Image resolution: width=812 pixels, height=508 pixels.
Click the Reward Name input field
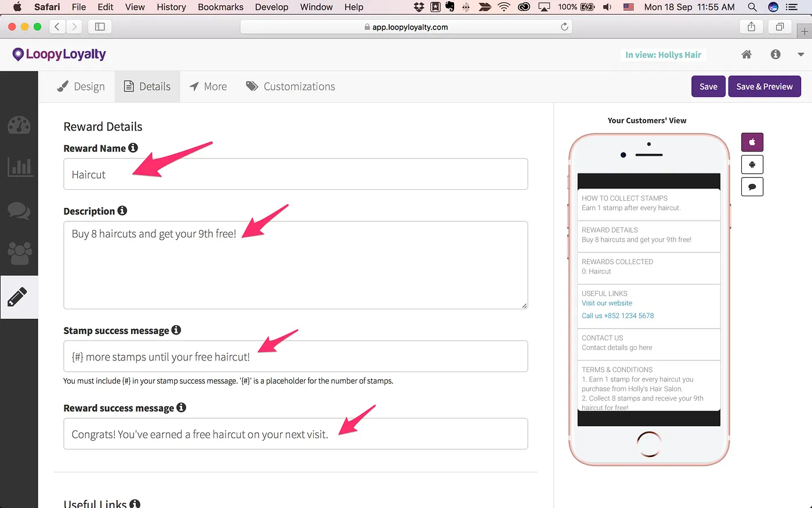(296, 174)
